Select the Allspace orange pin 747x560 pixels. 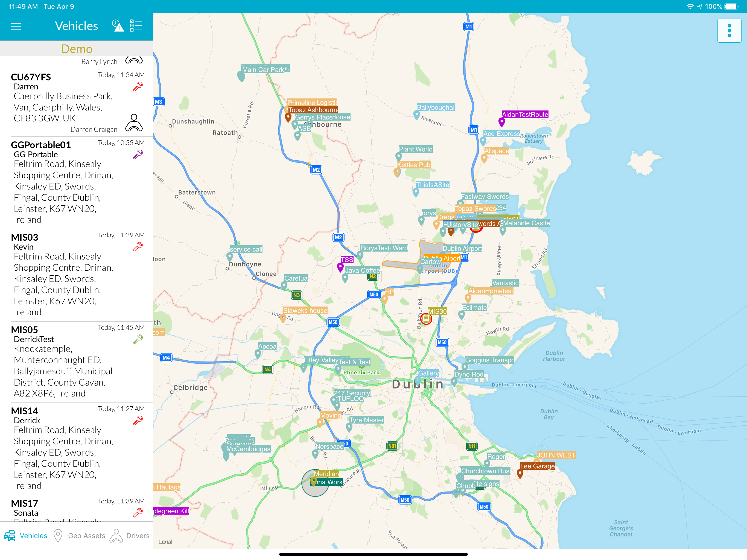point(484,159)
